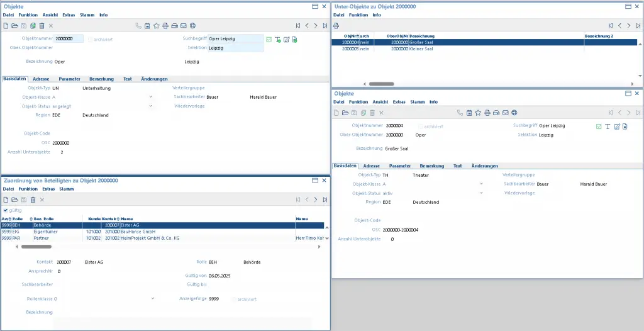The width and height of the screenshot is (644, 331).
Task: Click horizontal scrollbar in Unter-Objekte list
Action: (x=380, y=84)
